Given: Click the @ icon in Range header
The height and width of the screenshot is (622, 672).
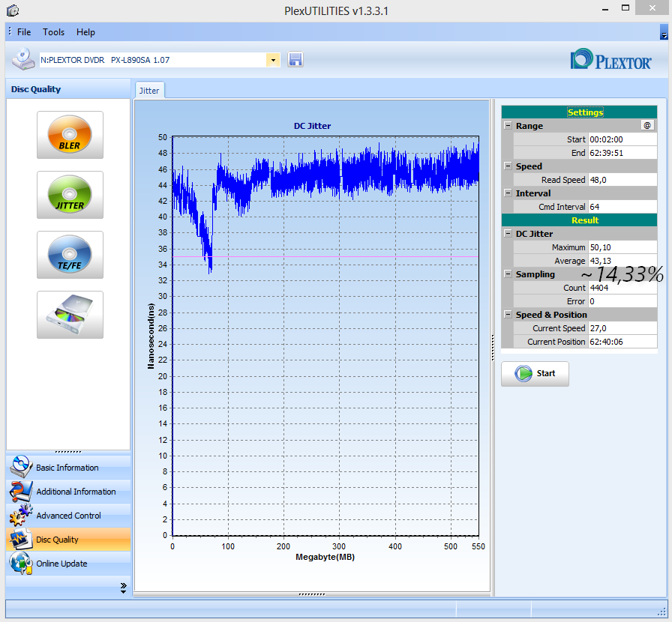Looking at the screenshot, I should [x=647, y=125].
